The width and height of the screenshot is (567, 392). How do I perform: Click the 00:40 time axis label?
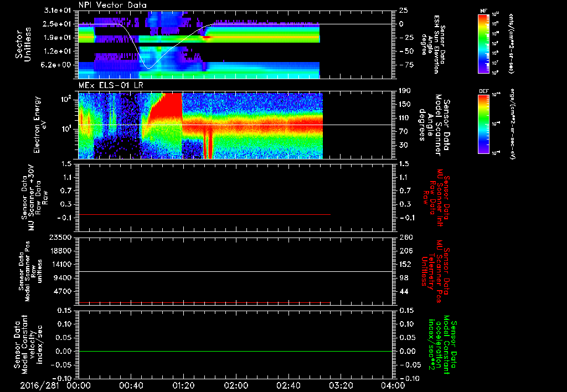[131, 385]
